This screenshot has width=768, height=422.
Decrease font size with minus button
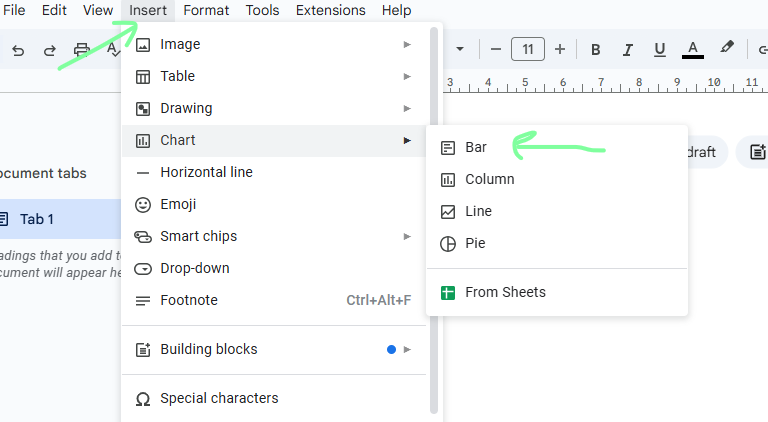tap(495, 49)
